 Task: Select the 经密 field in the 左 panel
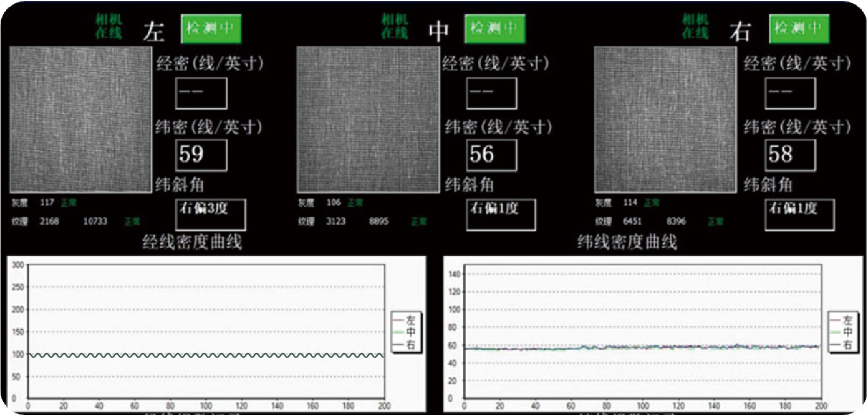click(x=201, y=93)
